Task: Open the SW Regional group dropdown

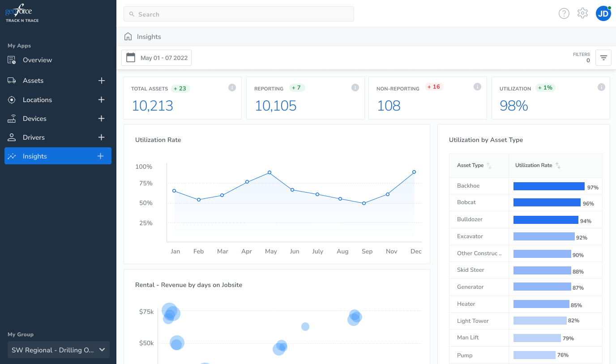Action: pos(59,350)
